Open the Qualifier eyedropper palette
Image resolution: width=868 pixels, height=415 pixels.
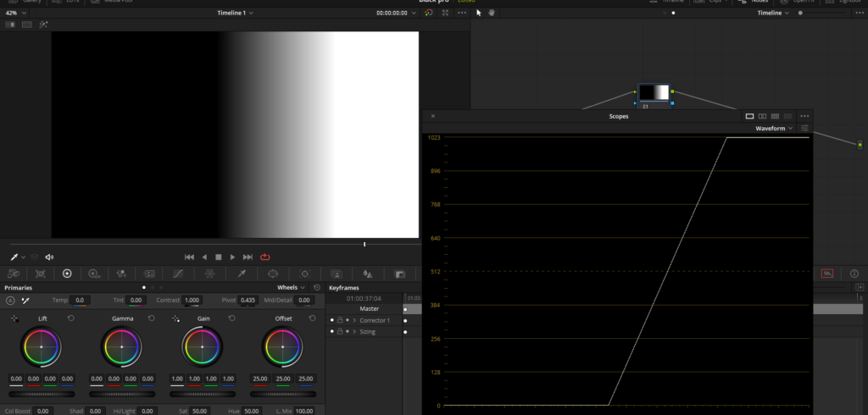[242, 274]
